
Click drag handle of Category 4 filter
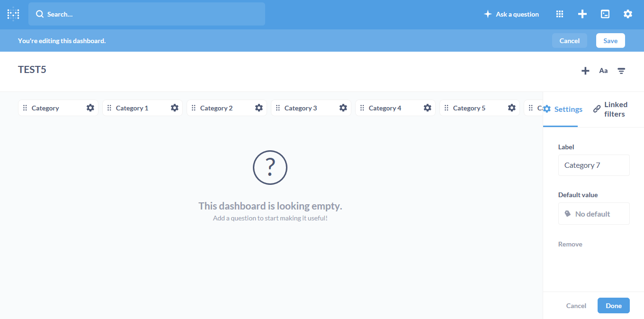(x=362, y=108)
